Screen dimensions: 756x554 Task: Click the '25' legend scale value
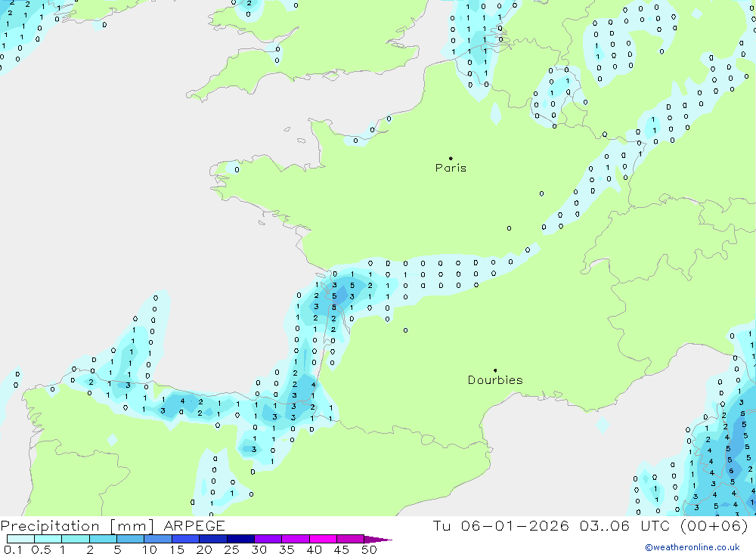tap(232, 549)
